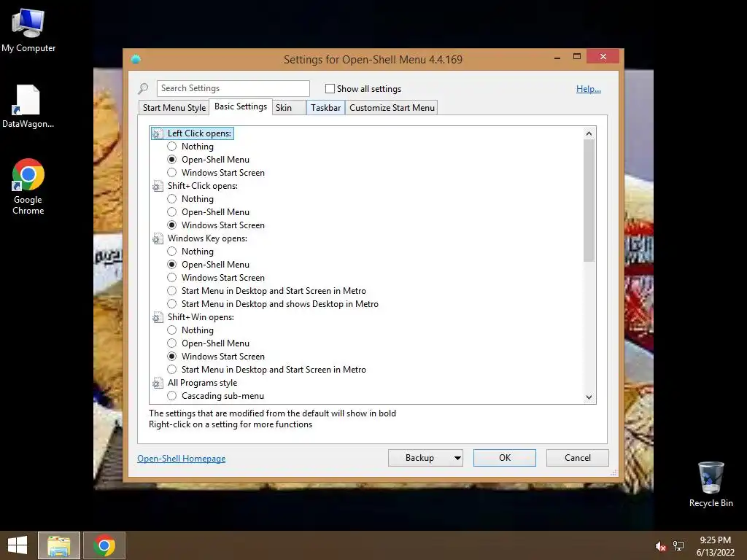747x560 pixels.
Task: Select Nothing under Left Click opens
Action: 172,146
